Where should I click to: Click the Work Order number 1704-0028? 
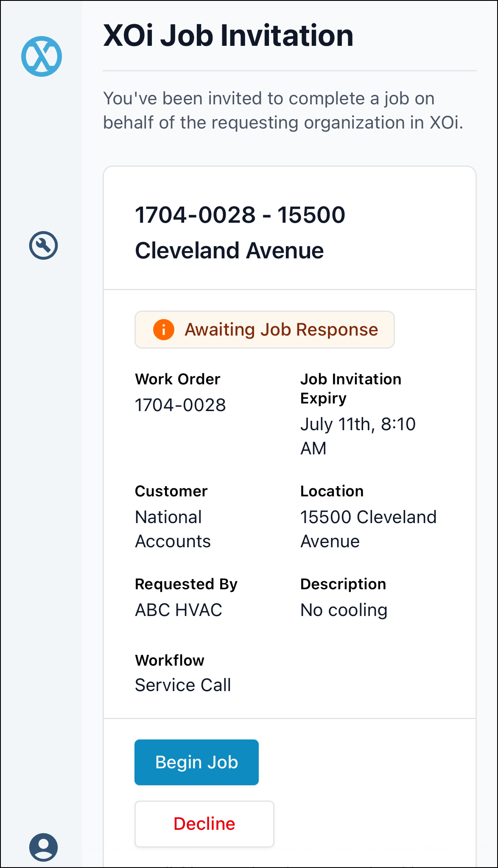point(180,405)
